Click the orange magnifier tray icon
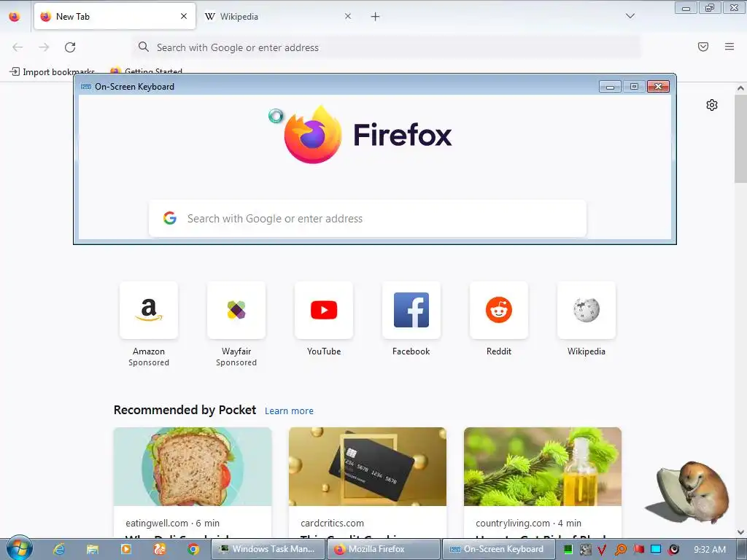 pyautogui.click(x=620, y=550)
